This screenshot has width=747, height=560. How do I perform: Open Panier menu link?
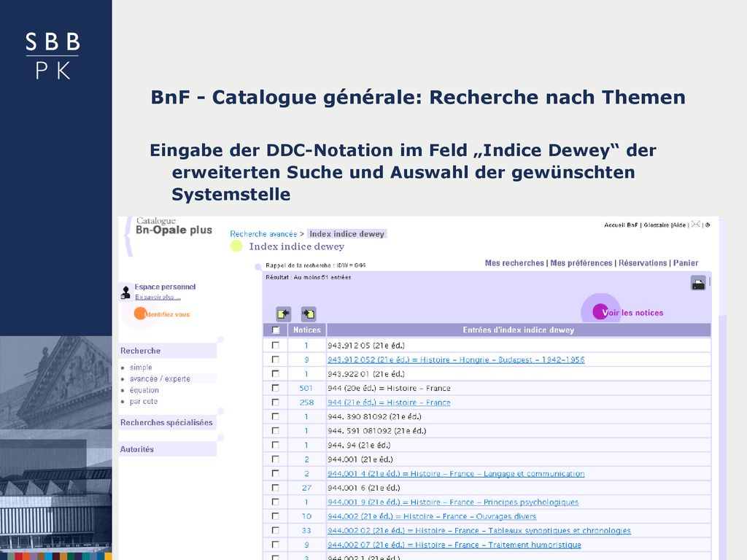pos(686,262)
